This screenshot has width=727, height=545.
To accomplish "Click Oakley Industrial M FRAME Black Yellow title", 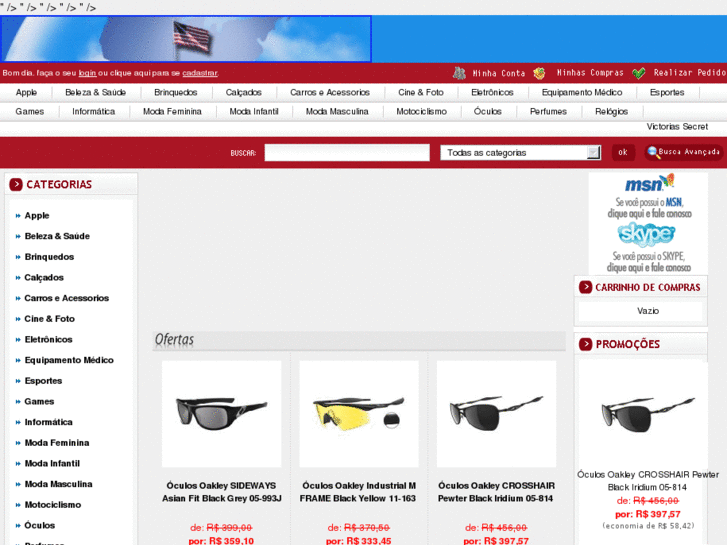I will tap(358, 492).
